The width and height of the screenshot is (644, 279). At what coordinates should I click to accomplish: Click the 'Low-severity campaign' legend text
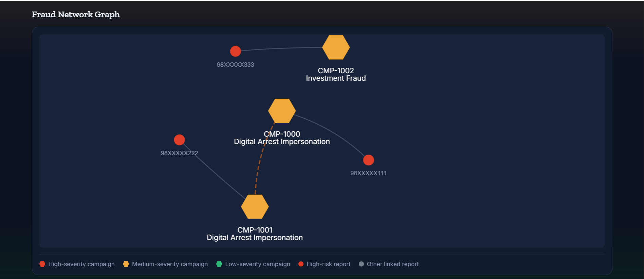click(x=258, y=264)
